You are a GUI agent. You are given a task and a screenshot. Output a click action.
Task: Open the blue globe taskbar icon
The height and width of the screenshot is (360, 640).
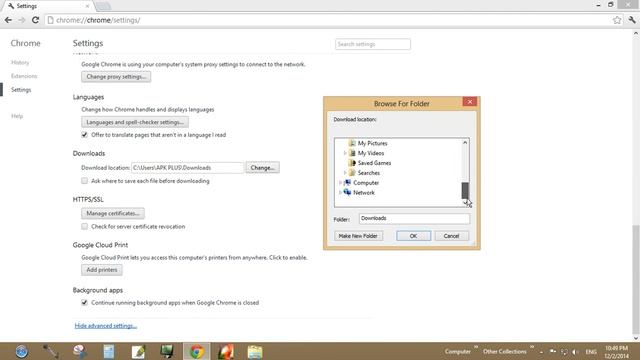coord(22,351)
